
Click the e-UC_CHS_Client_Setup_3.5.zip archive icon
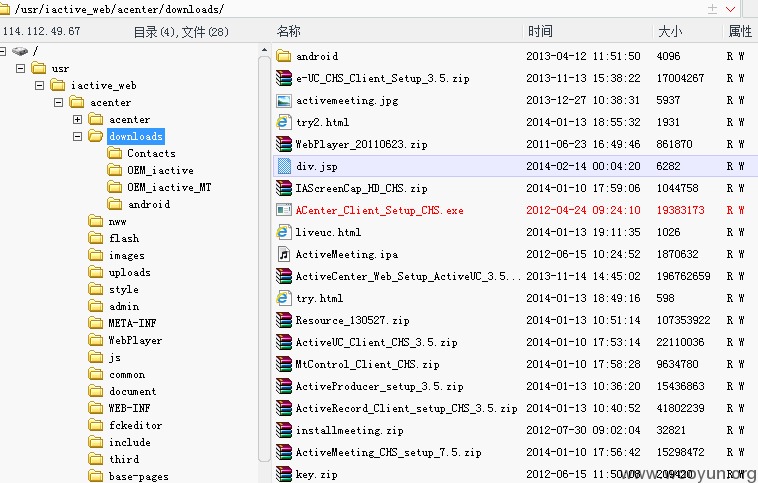(284, 78)
